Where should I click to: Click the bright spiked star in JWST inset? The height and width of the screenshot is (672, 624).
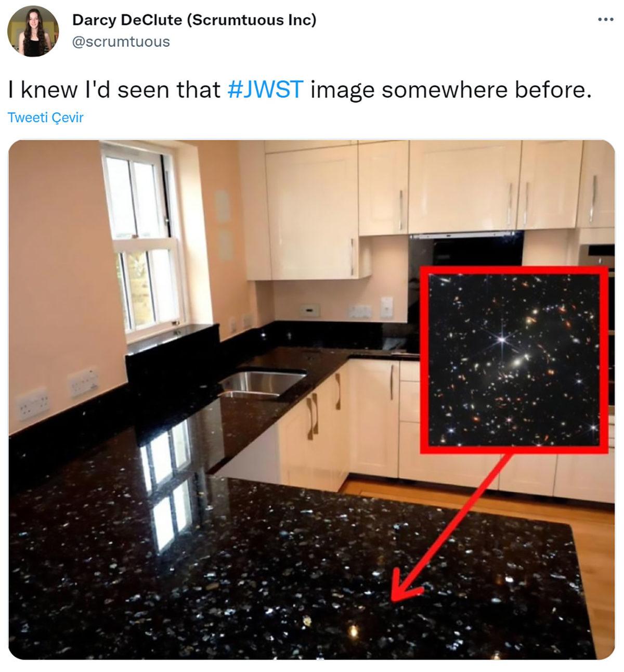click(x=501, y=339)
